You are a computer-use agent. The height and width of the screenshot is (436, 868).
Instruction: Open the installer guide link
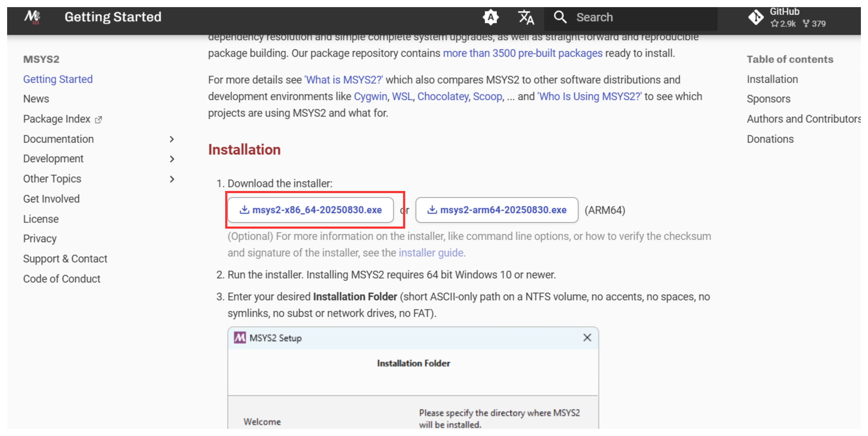(x=431, y=253)
